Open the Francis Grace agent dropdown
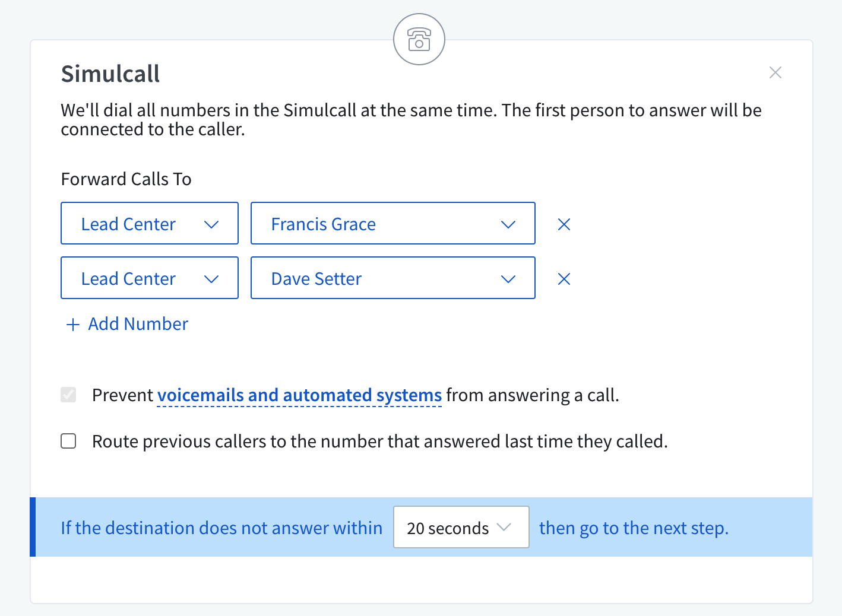The height and width of the screenshot is (616, 842). (393, 223)
